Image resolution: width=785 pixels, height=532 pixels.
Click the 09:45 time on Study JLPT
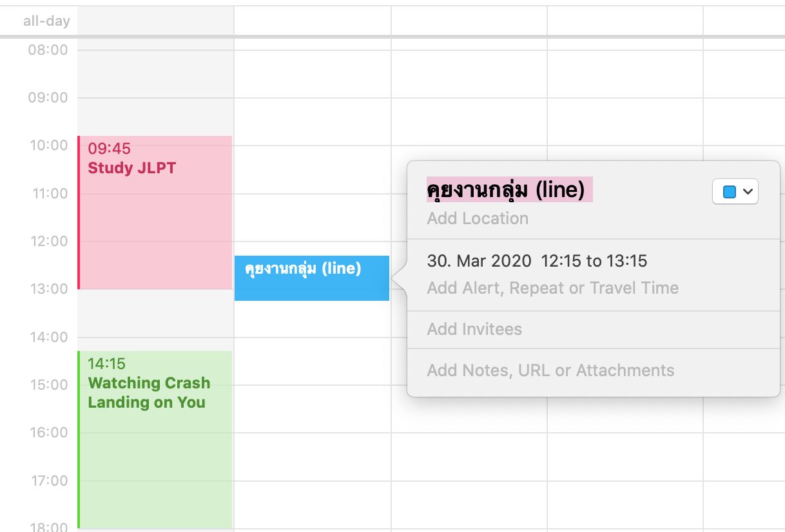pos(109,149)
